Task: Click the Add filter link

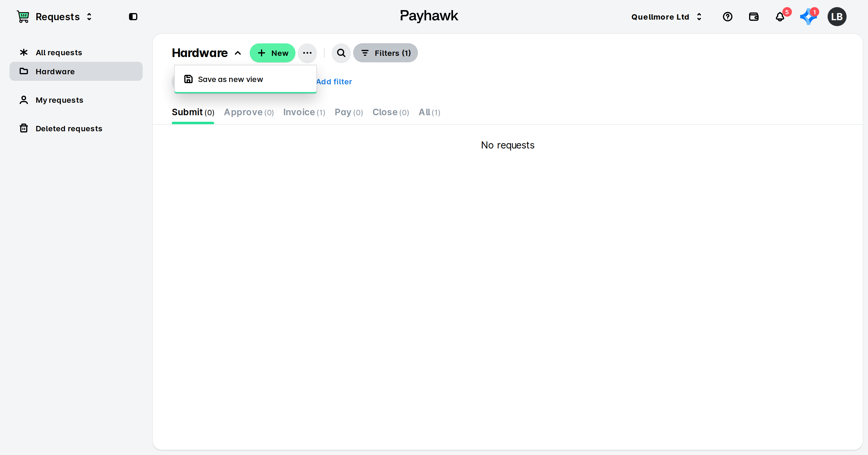Action: point(334,81)
